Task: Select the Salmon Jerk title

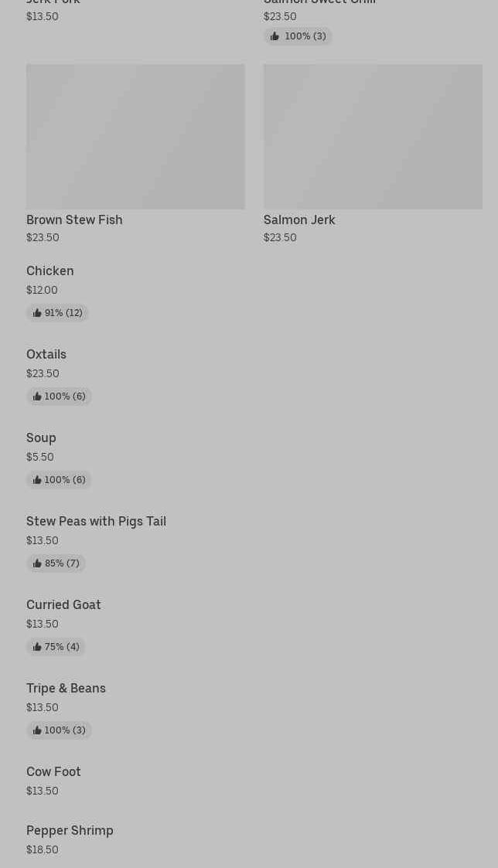Action: [x=299, y=220]
